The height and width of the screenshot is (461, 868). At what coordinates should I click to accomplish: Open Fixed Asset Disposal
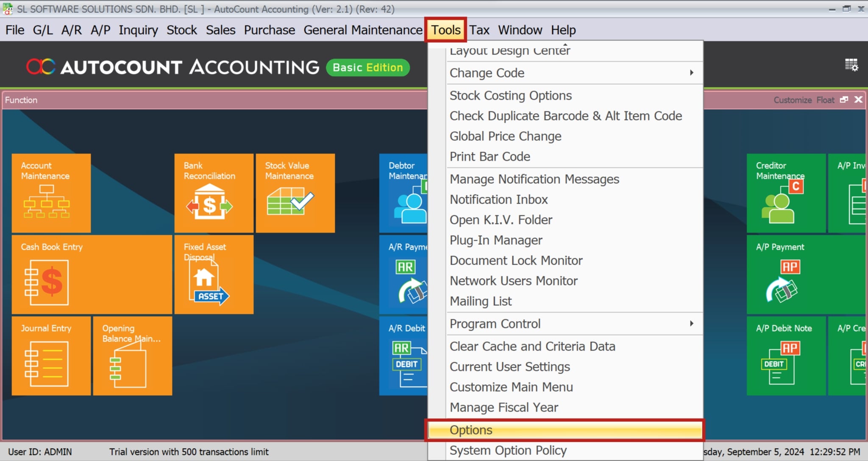point(213,274)
